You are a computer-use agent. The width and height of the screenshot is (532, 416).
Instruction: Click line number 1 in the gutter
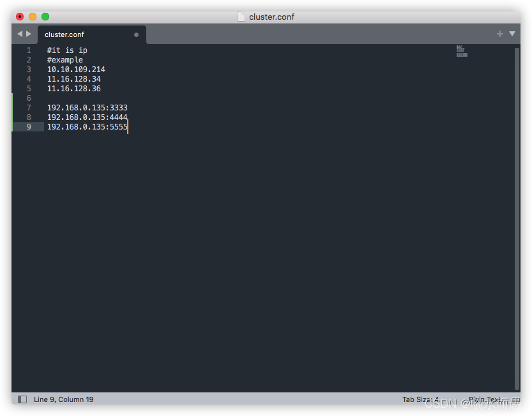pos(29,50)
